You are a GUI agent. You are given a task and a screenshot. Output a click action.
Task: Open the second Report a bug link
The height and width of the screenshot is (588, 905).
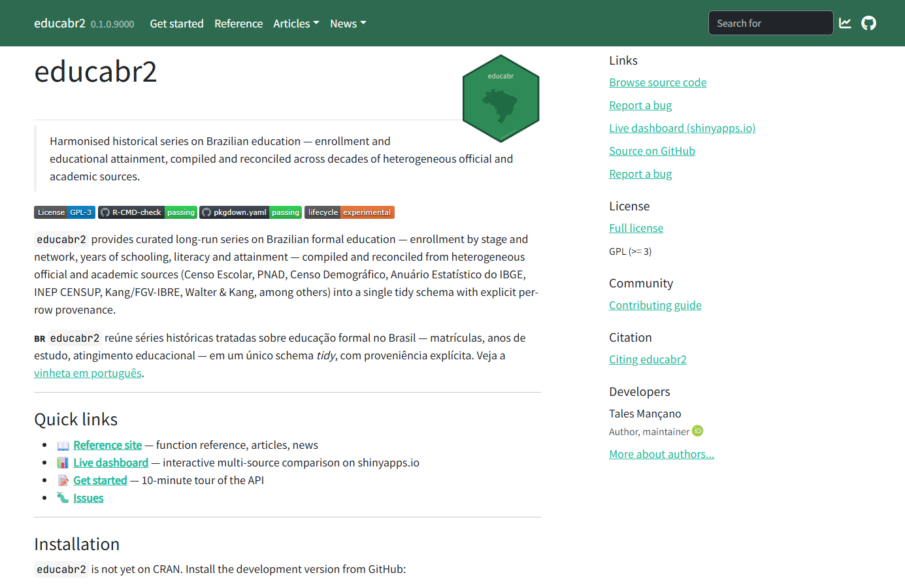640,174
